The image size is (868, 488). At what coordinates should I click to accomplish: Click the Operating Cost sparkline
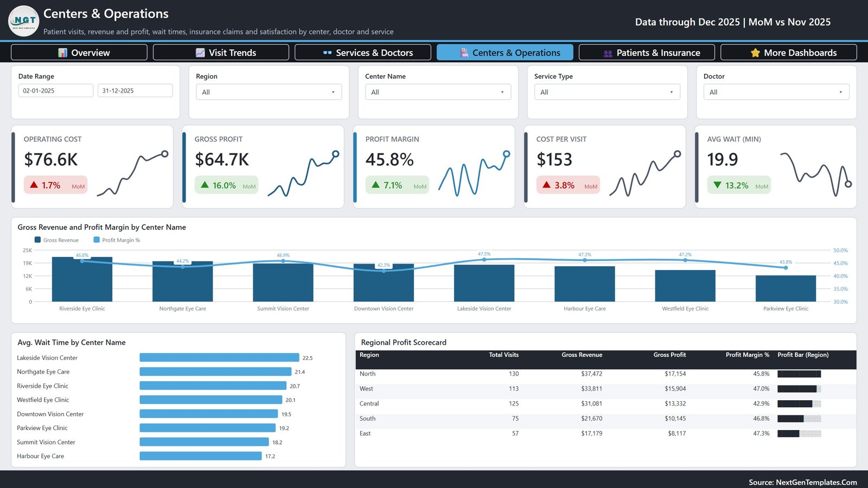click(133, 173)
